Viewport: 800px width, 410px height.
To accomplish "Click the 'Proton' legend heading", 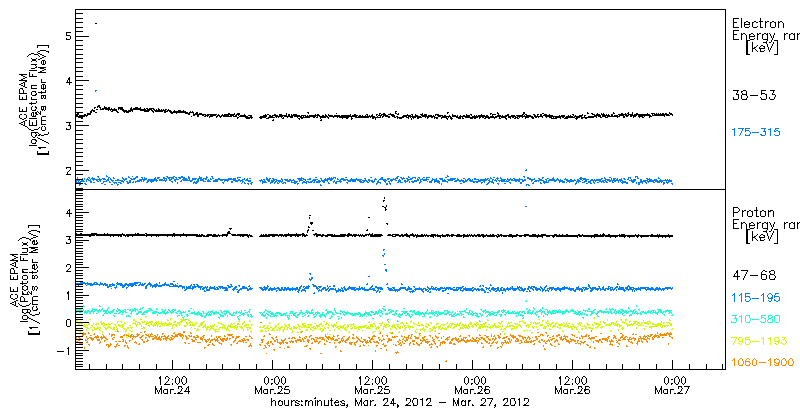I will [x=753, y=213].
